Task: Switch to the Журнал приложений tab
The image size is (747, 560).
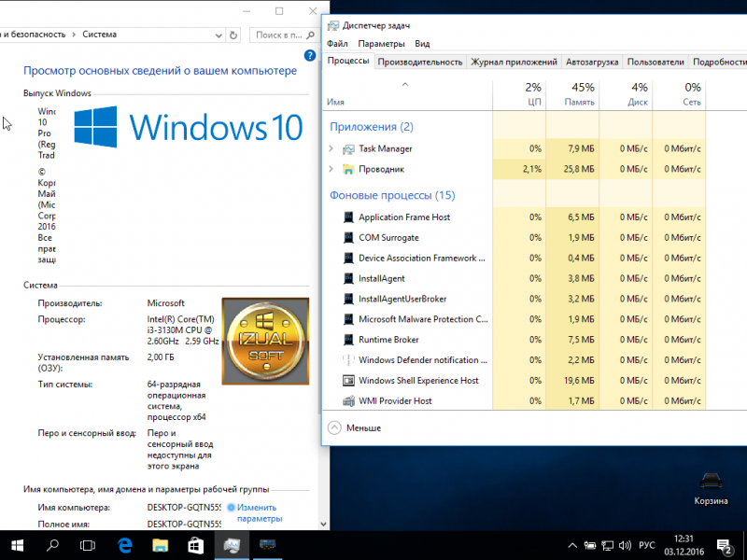Action: click(x=514, y=62)
